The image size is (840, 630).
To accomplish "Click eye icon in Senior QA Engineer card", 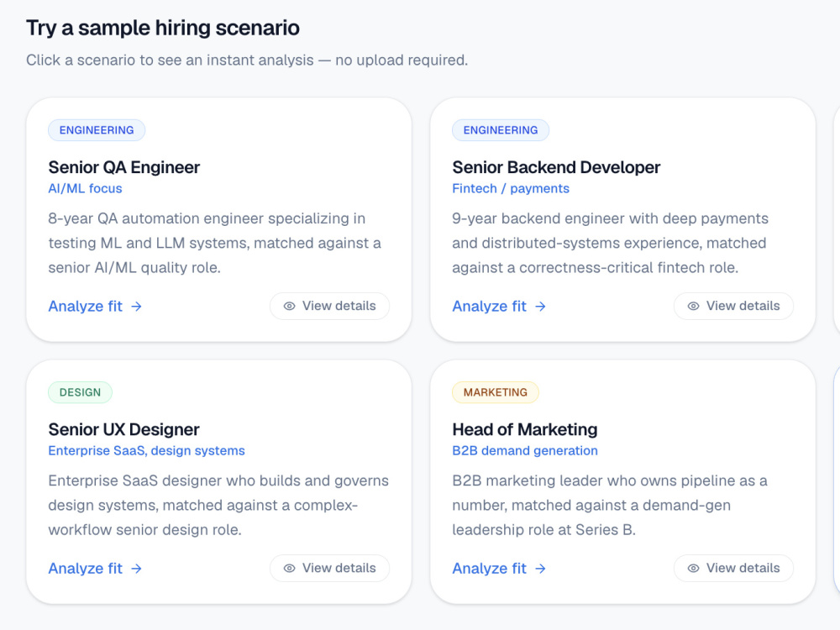I will click(x=289, y=306).
